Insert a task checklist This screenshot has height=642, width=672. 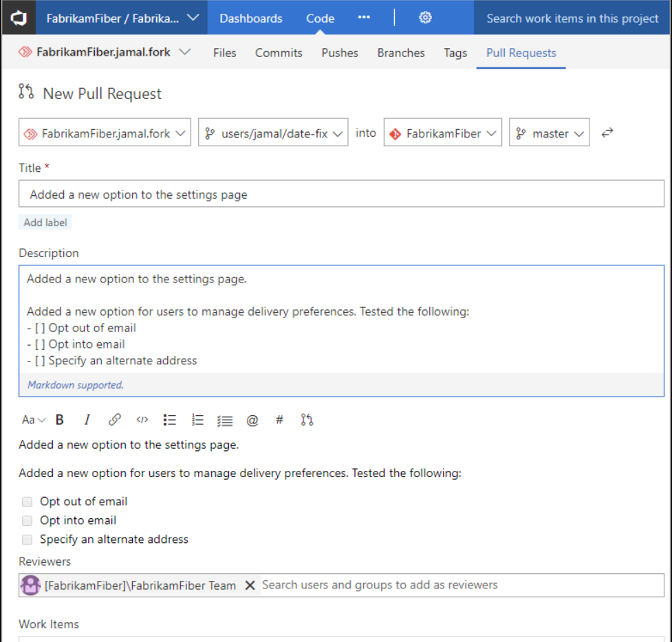pyautogui.click(x=224, y=421)
